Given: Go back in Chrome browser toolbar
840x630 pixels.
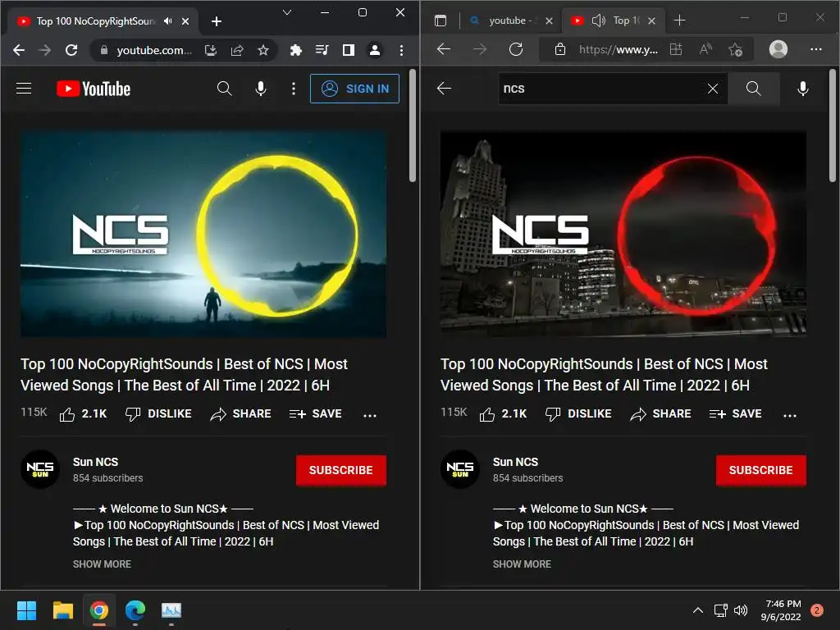Looking at the screenshot, I should (x=19, y=50).
